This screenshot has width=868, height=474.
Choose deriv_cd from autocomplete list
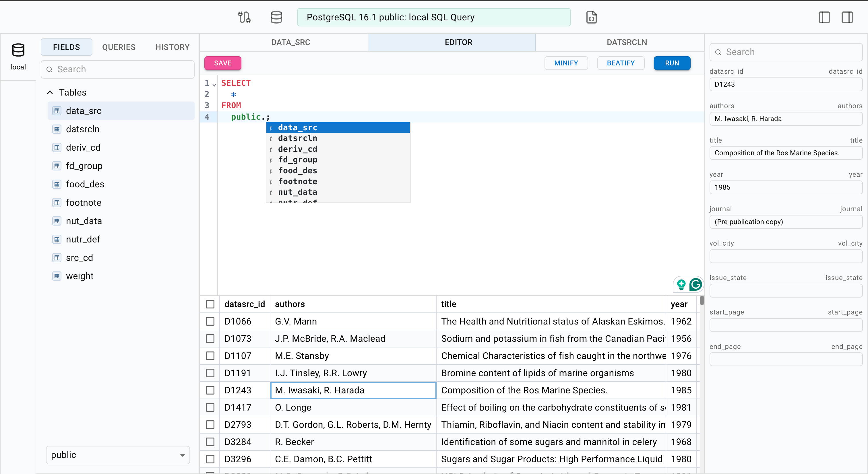[298, 149]
